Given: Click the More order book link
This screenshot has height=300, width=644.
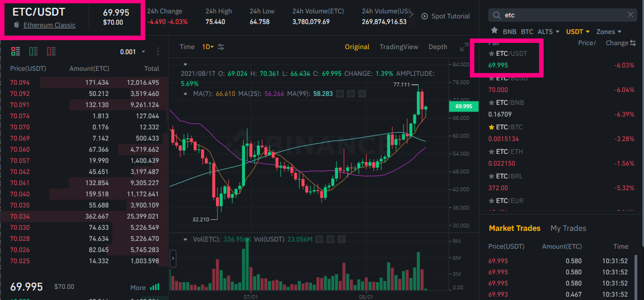Looking at the screenshot, I should [x=138, y=287].
